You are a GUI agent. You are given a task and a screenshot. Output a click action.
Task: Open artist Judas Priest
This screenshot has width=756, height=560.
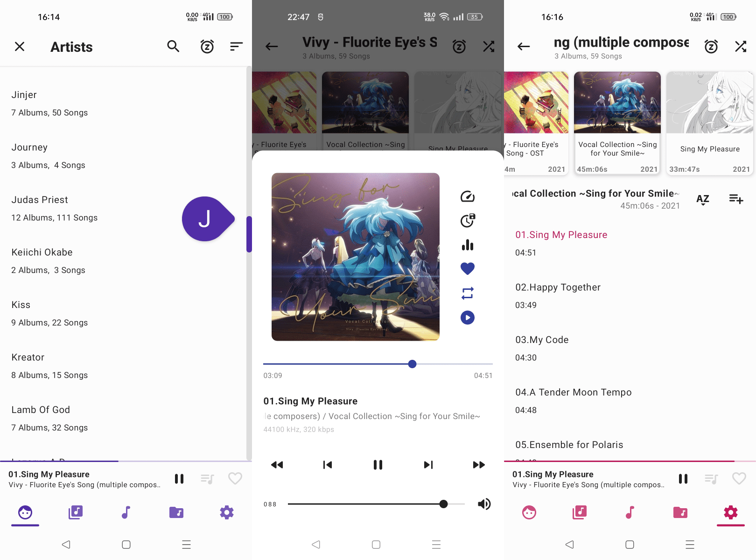coord(123,209)
